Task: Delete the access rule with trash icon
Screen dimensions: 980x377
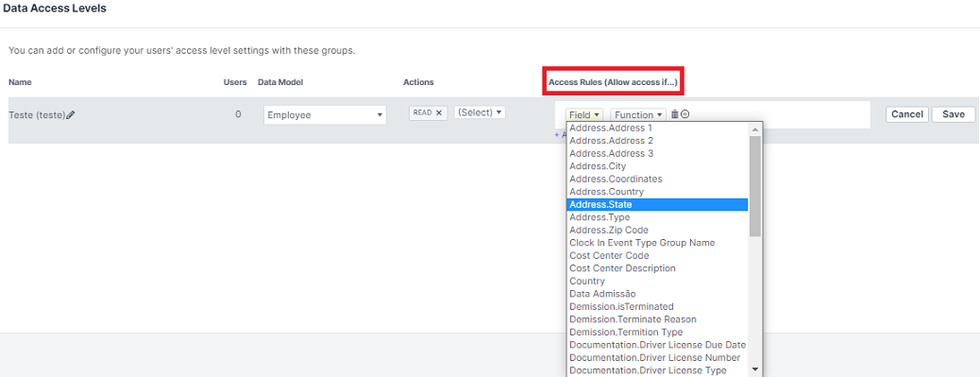Action: tap(674, 114)
